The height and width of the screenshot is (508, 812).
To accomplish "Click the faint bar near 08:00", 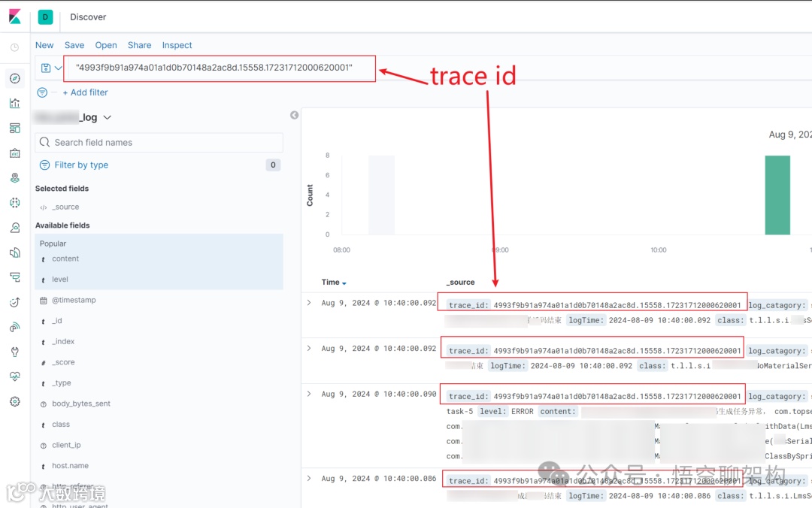I will click(382, 195).
